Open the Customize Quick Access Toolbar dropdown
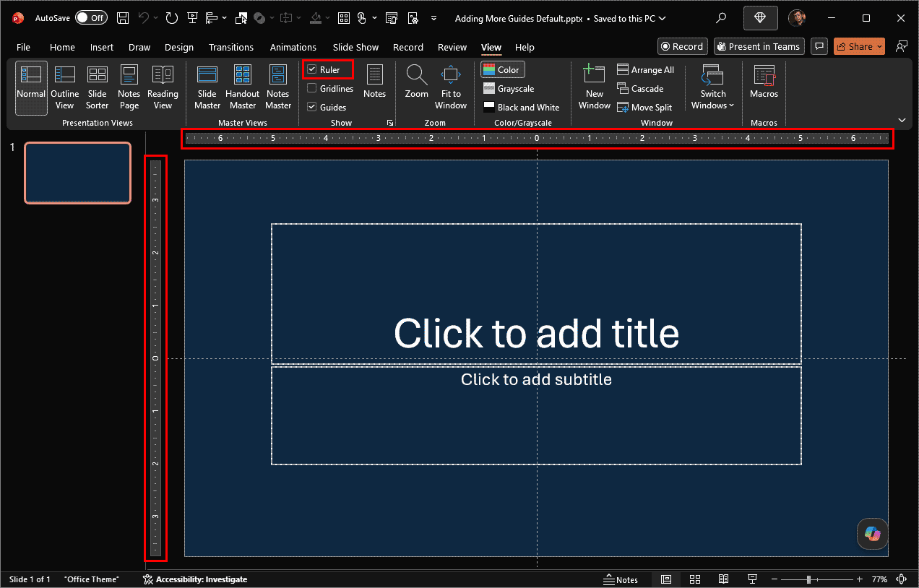The width and height of the screenshot is (919, 588). [x=433, y=18]
